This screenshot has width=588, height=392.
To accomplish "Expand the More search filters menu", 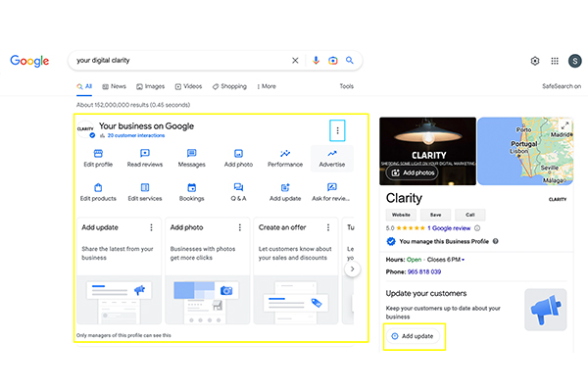I will pos(266,86).
